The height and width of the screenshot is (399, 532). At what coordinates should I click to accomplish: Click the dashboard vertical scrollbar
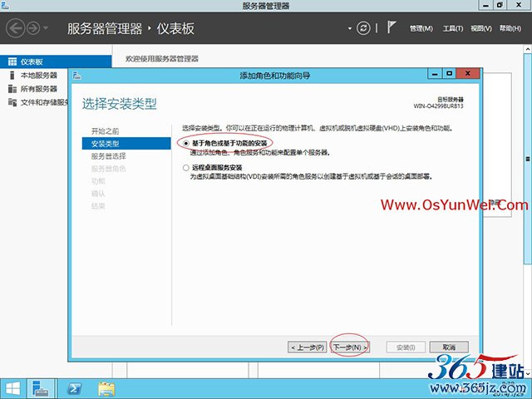click(x=528, y=159)
